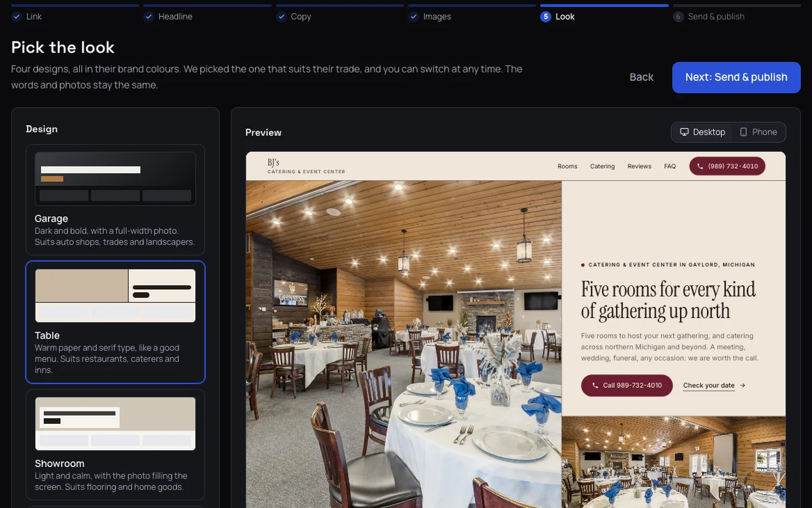The width and height of the screenshot is (812, 508).
Task: Click the Copy step checkmark icon
Action: 281,17
